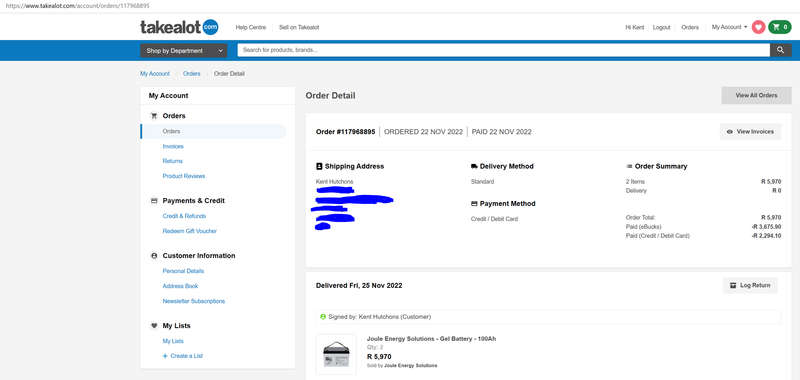800x380 pixels.
Task: Open Joule Energy Solutions Gel Battery title
Action: 431,339
